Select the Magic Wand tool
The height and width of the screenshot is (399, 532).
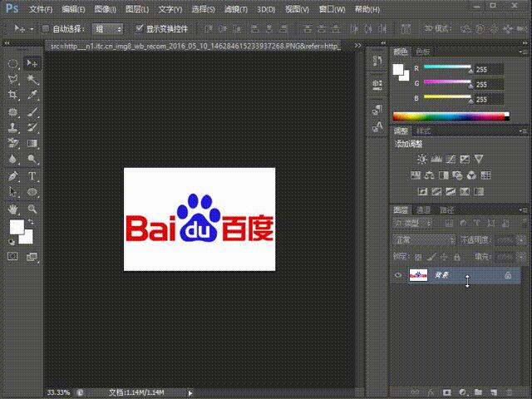[x=32, y=80]
